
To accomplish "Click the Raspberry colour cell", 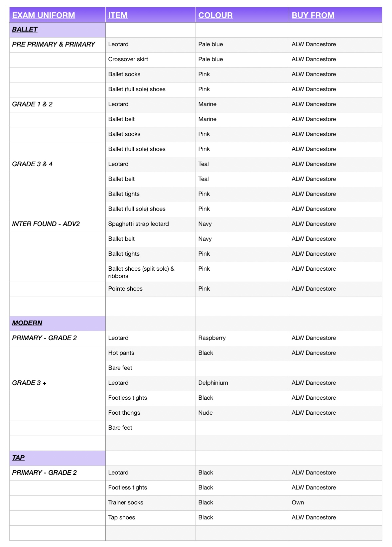I will click(x=242, y=339).
